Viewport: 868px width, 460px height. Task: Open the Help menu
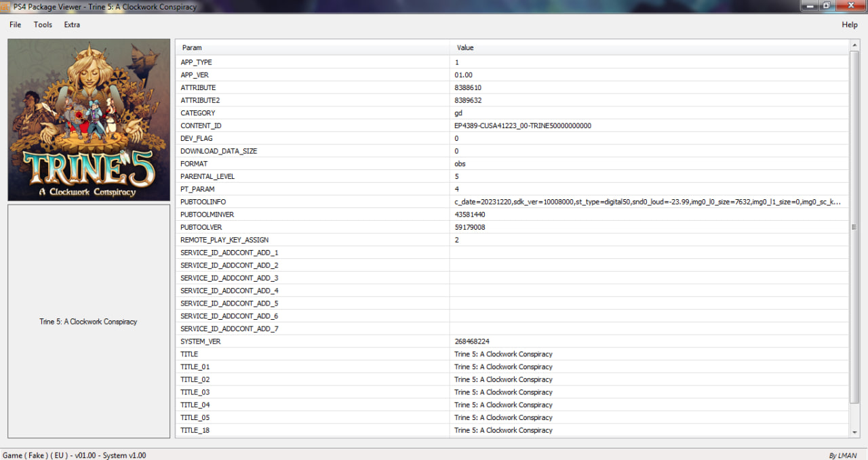click(850, 24)
